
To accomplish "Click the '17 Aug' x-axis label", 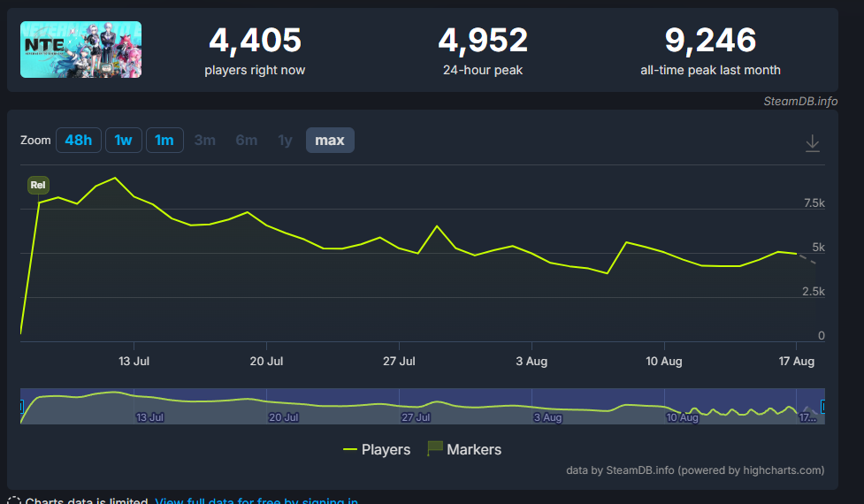I will [796, 362].
